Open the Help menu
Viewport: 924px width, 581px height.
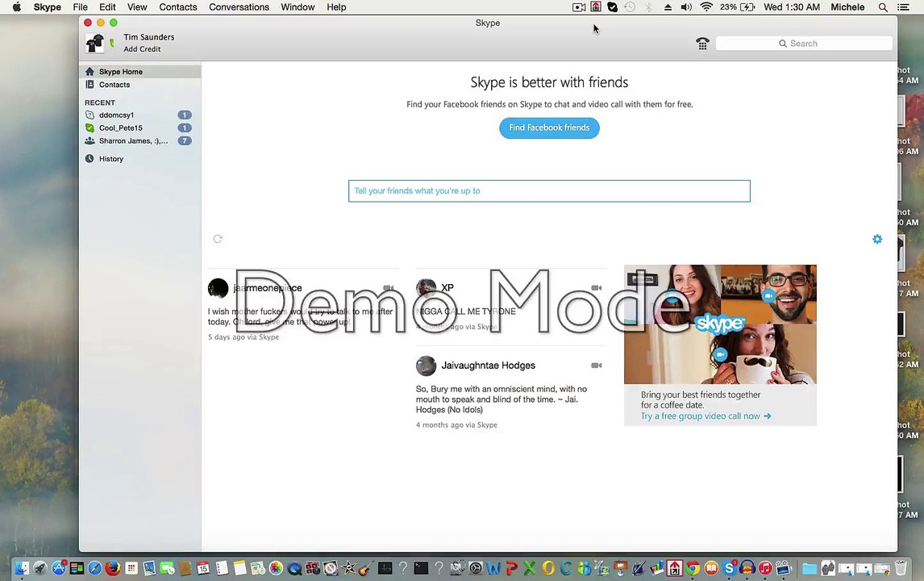336,7
